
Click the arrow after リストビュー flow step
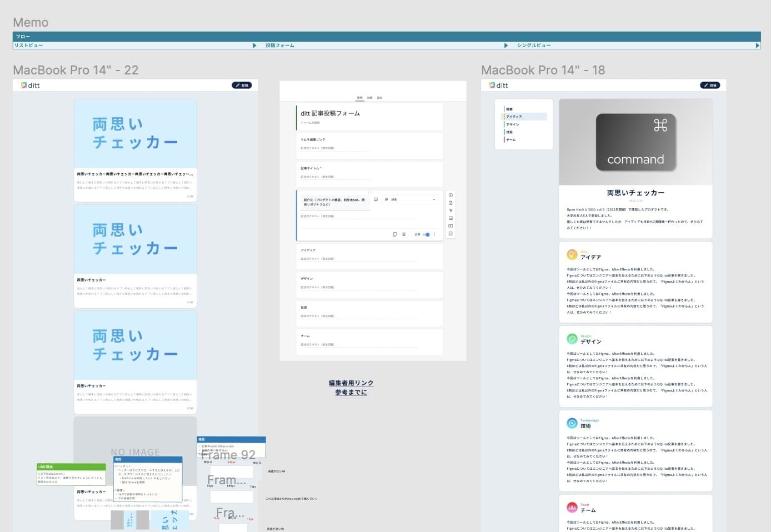(x=254, y=46)
